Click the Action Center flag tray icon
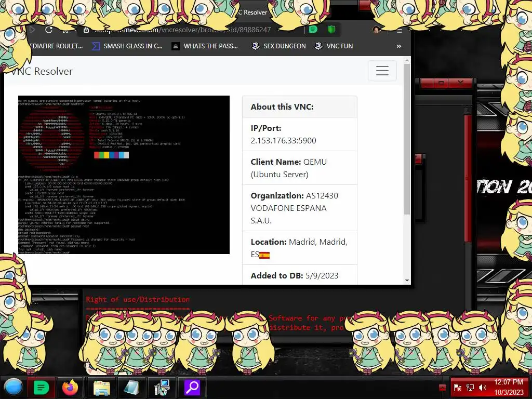 click(x=457, y=388)
